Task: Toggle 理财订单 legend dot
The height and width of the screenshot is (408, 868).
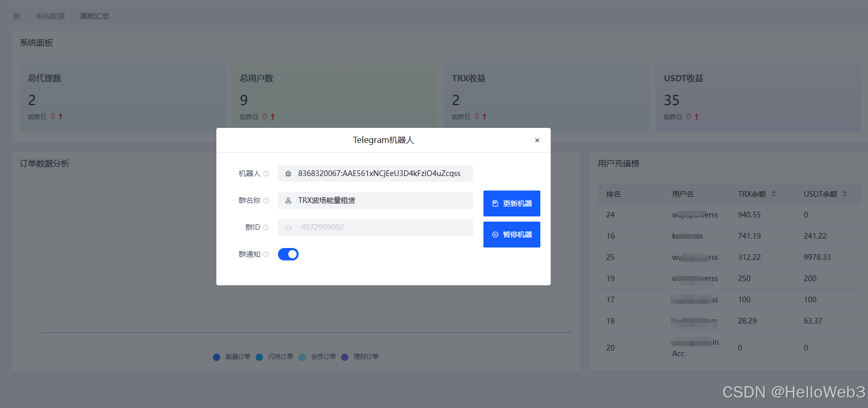Action: [x=345, y=357]
